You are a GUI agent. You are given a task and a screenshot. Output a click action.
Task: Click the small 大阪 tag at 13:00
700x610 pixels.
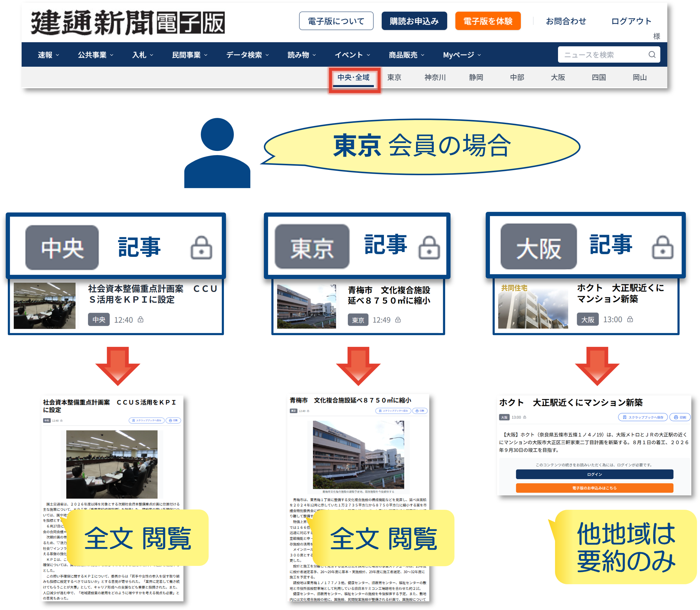[x=587, y=319]
